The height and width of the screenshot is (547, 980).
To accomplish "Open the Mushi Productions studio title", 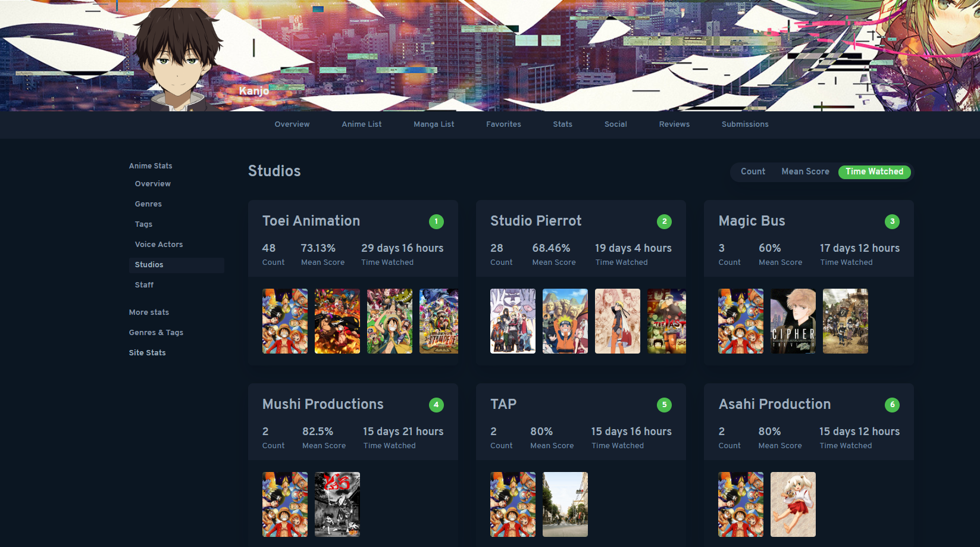I will click(x=323, y=404).
